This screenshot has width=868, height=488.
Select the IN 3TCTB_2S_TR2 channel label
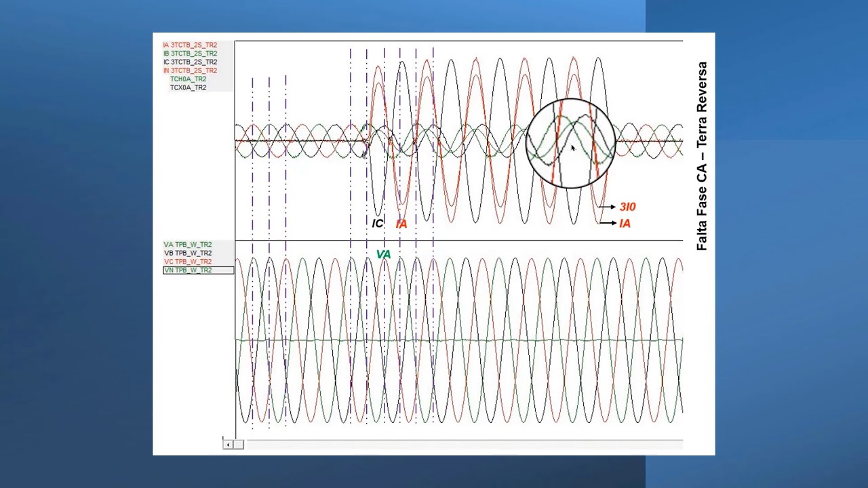pyautogui.click(x=190, y=70)
